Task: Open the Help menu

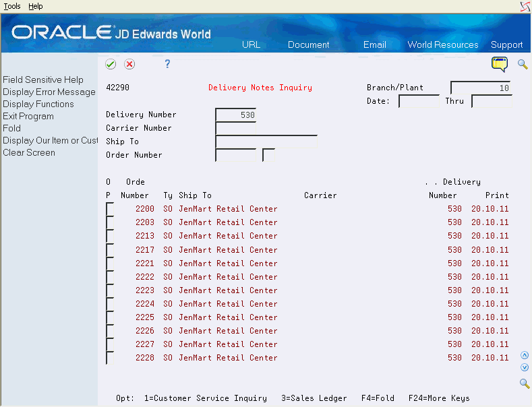Action: click(35, 6)
